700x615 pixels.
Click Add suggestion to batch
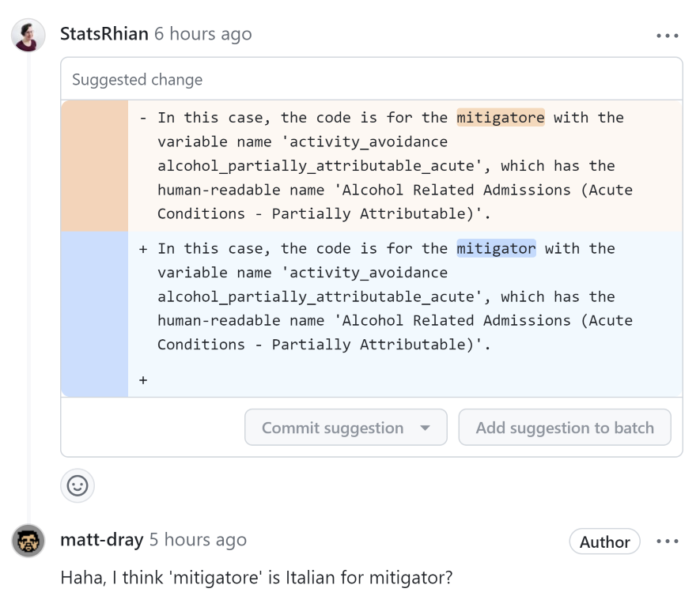click(x=565, y=427)
